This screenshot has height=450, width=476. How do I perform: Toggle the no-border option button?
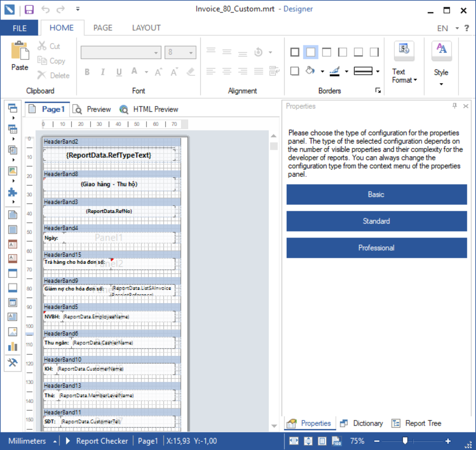(311, 52)
